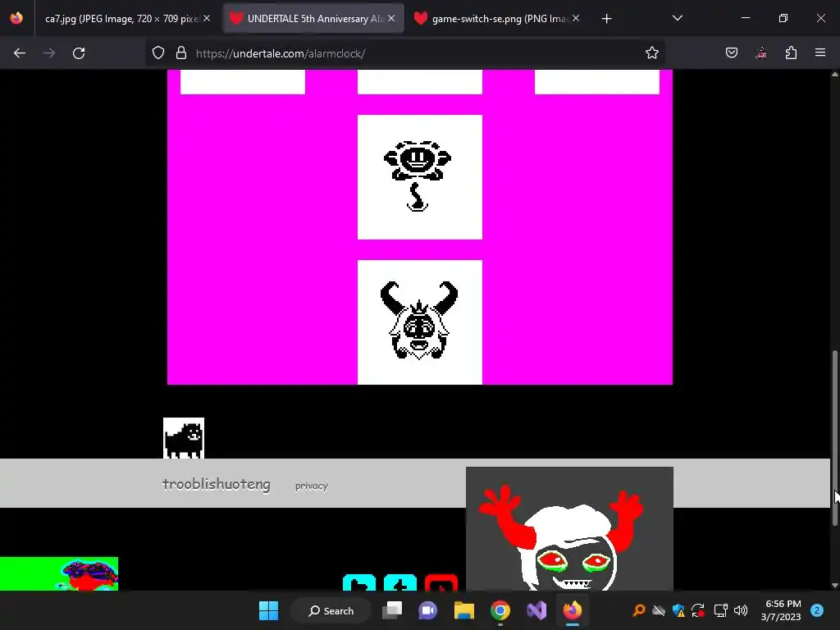Open Google Chrome from taskbar
This screenshot has width=840, height=630.
tap(500, 610)
